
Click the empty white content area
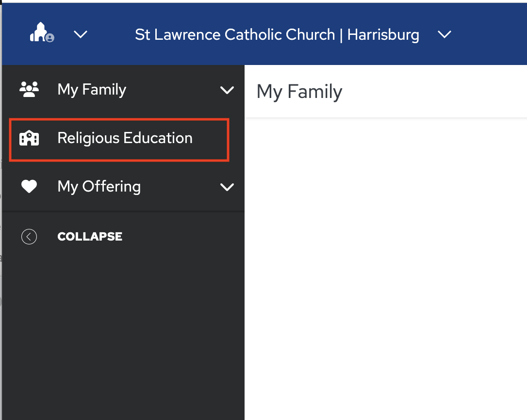[385, 267]
